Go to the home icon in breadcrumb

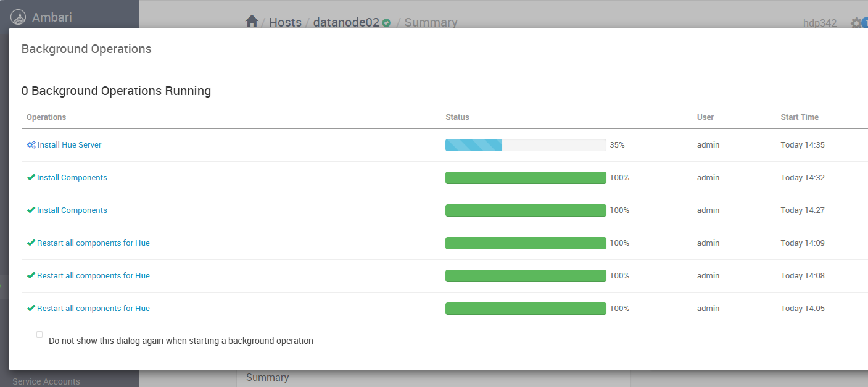point(252,22)
